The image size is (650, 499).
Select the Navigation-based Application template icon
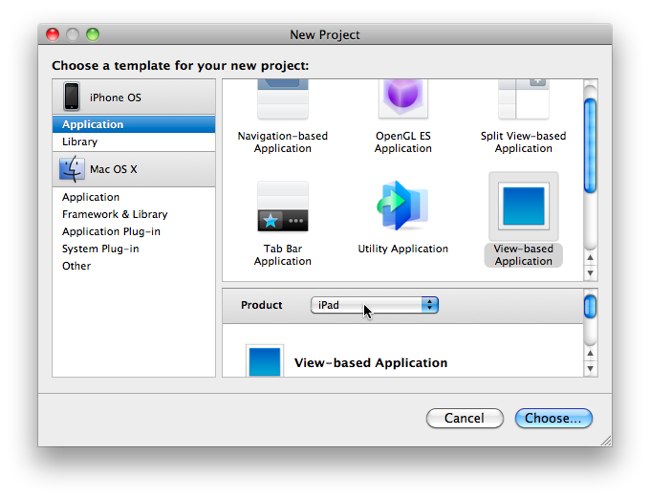pos(283,99)
